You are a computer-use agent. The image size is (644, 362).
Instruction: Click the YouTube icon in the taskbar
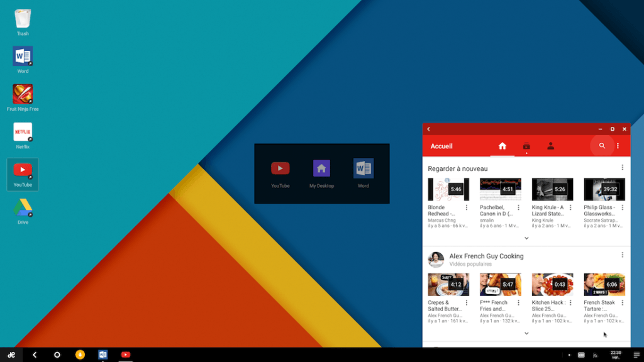126,354
